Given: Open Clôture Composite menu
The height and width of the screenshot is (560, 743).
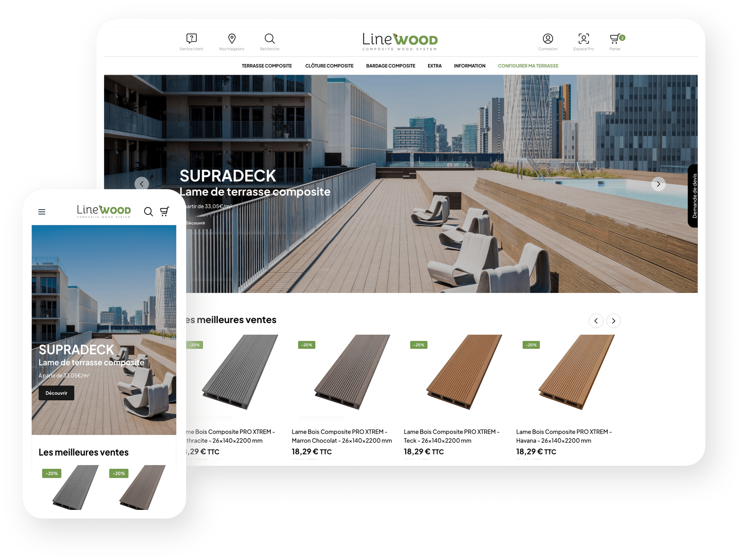Looking at the screenshot, I should (329, 66).
